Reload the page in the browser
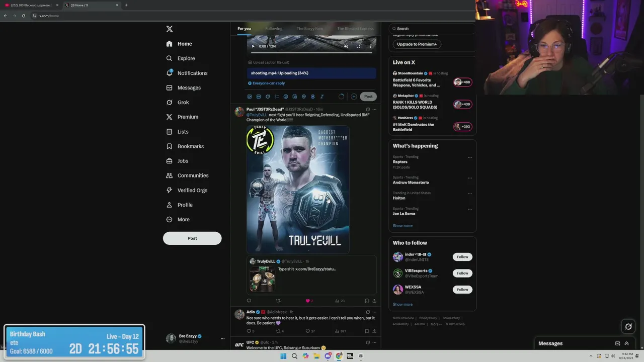This screenshot has height=362, width=644. [x=23, y=16]
